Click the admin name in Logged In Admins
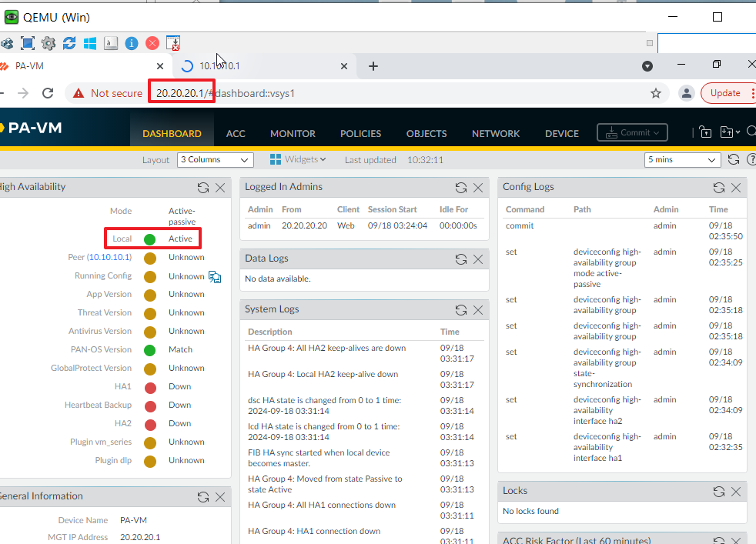756x544 pixels. click(259, 225)
